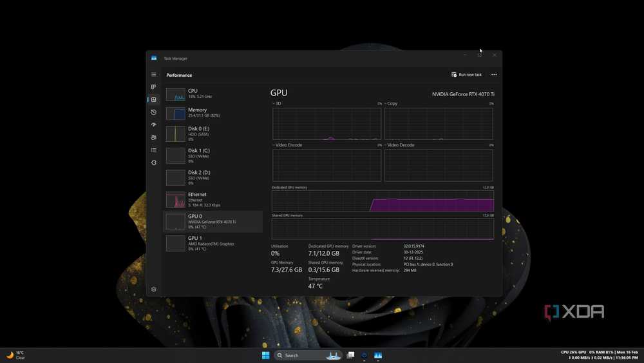Open Task Manager Settings gear
The height and width of the screenshot is (363, 644).
[154, 289]
